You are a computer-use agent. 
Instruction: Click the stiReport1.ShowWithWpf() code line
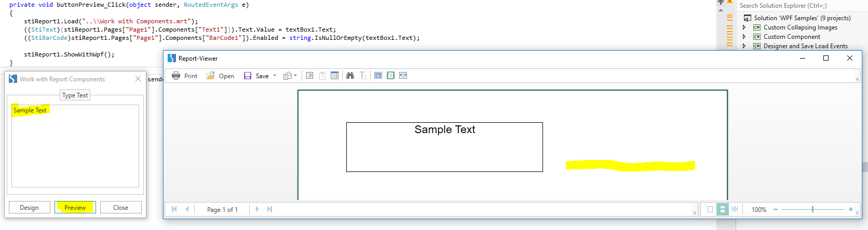click(x=69, y=54)
